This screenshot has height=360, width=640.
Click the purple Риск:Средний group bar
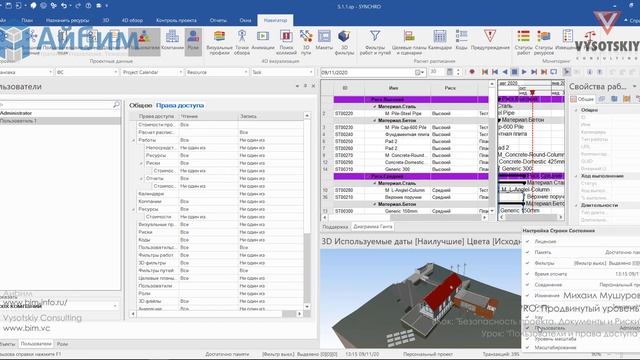pyautogui.click(x=411, y=176)
